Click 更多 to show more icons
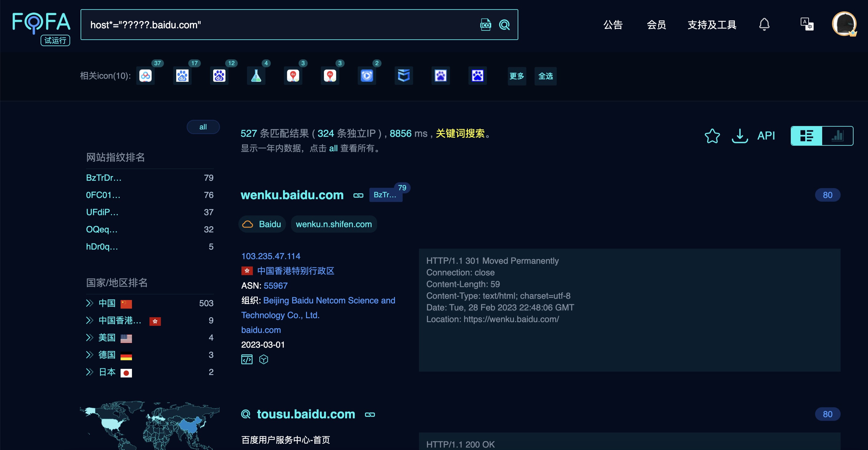Screen dimensions: 868x450 click(516, 76)
